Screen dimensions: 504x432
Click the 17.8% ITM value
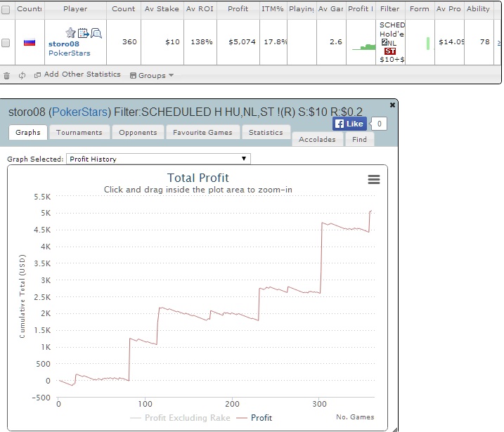(x=275, y=42)
